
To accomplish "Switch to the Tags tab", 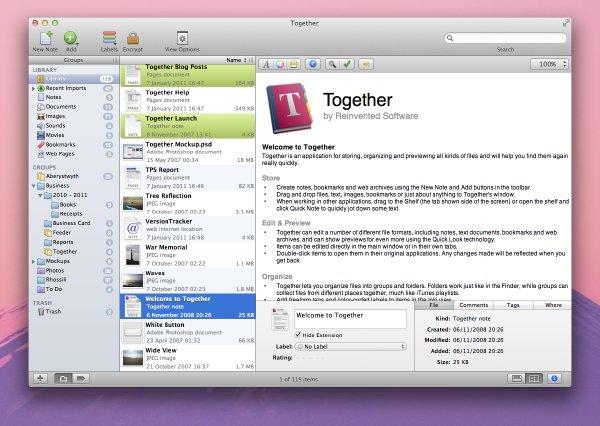I will point(513,305).
